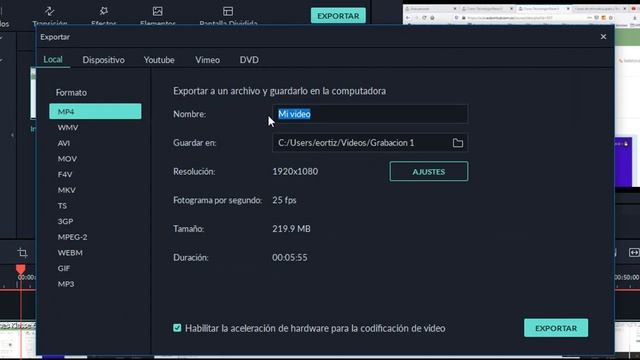Open the DVD tab
640x360 pixels.
pos(249,60)
